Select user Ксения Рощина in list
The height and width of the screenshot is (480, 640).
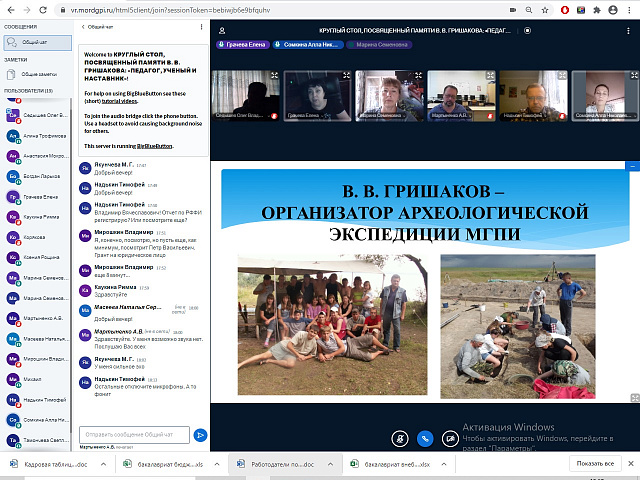[38, 258]
